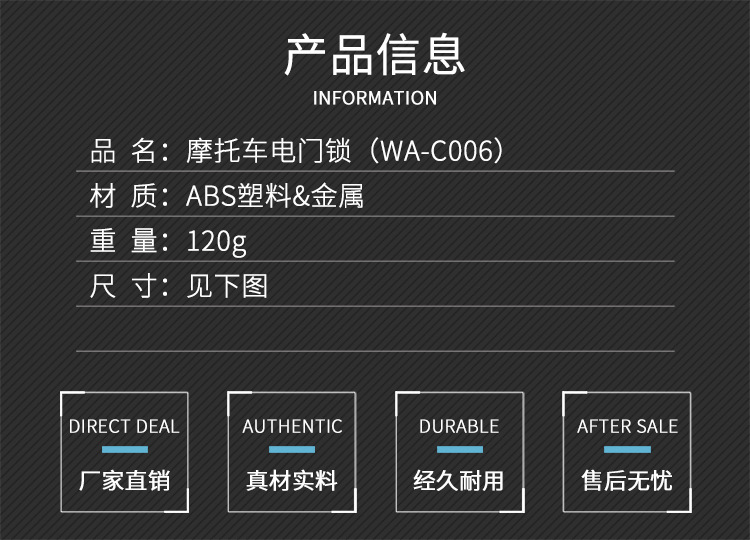This screenshot has width=750, height=540.
Task: Click the blue bar under AFTER SALE
Action: point(627,450)
